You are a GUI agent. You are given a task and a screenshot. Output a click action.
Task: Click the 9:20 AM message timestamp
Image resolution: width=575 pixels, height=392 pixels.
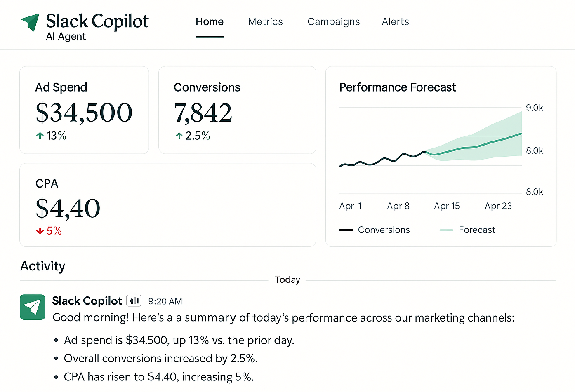click(x=165, y=301)
